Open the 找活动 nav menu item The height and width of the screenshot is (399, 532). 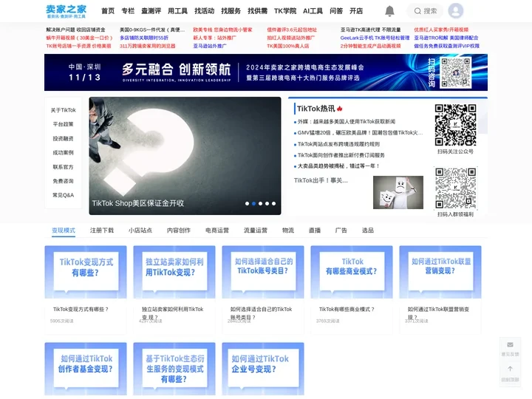[204, 11]
